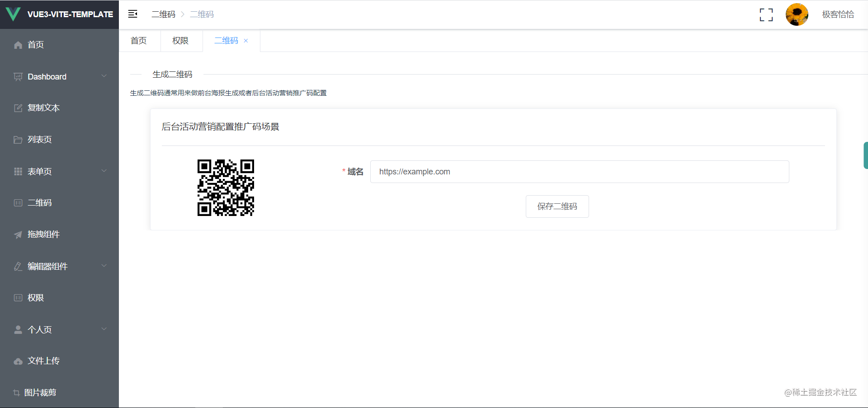
Task: Expand the Dashboard submenu arrow
Action: pyautogui.click(x=104, y=76)
